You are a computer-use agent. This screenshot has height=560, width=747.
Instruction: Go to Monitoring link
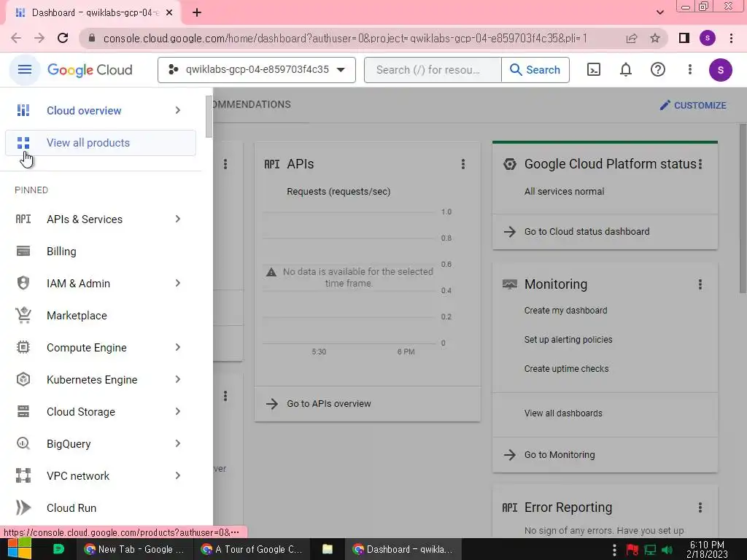[x=560, y=455]
